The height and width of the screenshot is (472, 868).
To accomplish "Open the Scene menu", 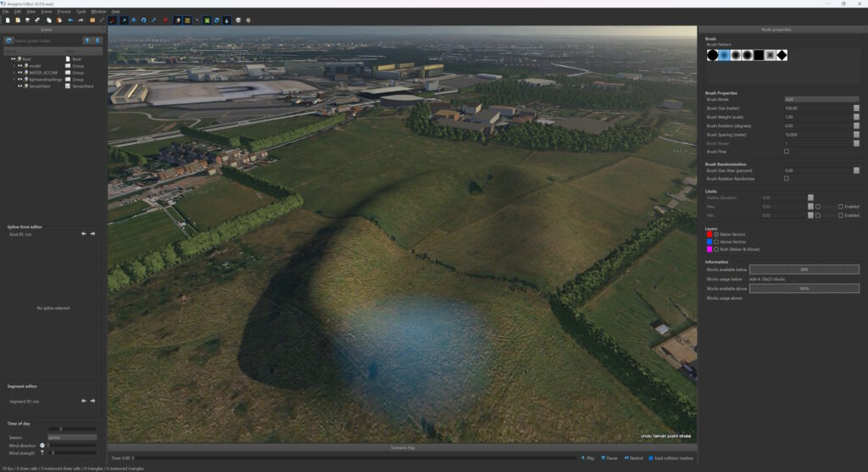I will coord(47,11).
